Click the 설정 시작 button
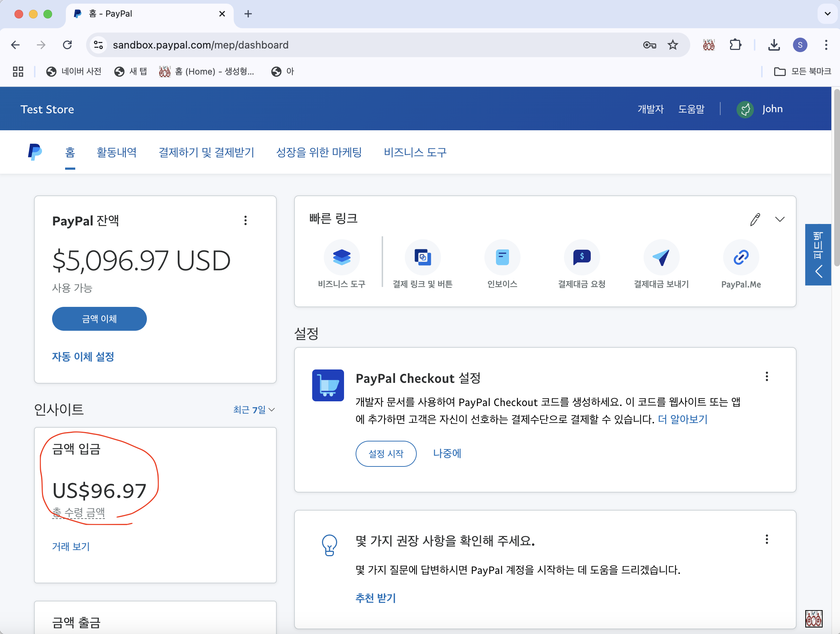 (x=385, y=453)
